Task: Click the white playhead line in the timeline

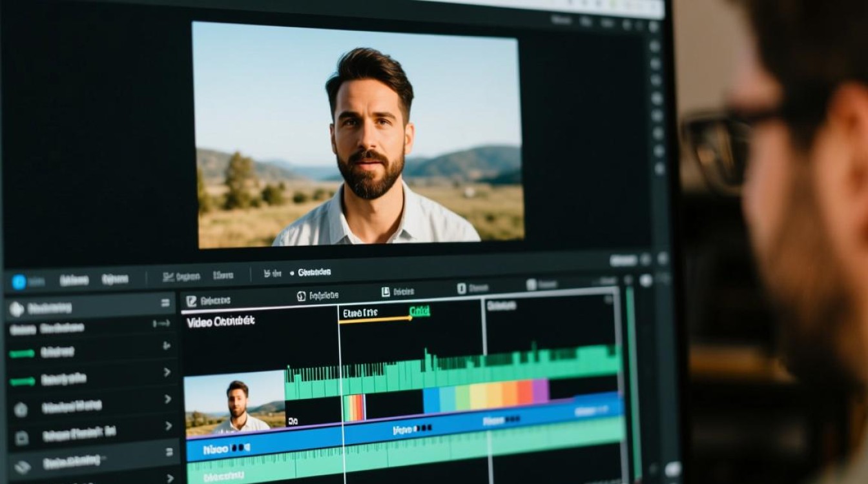Action: click(341, 394)
